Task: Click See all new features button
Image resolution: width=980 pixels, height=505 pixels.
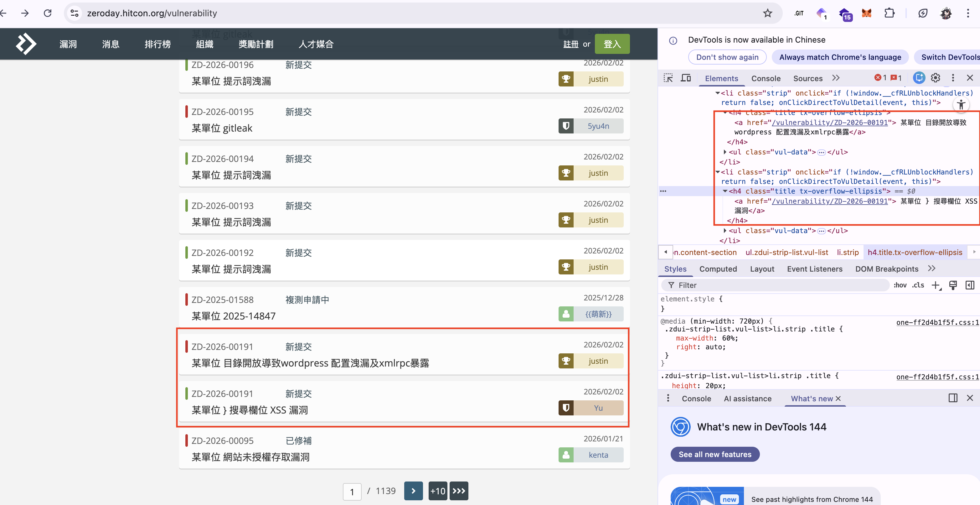Action: pos(715,454)
